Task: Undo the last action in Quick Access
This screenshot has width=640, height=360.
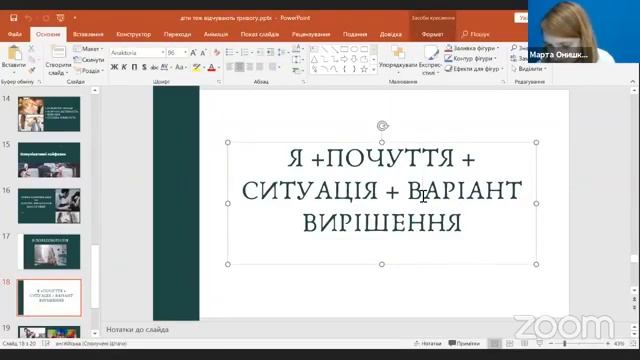Action: pyautogui.click(x=29, y=18)
